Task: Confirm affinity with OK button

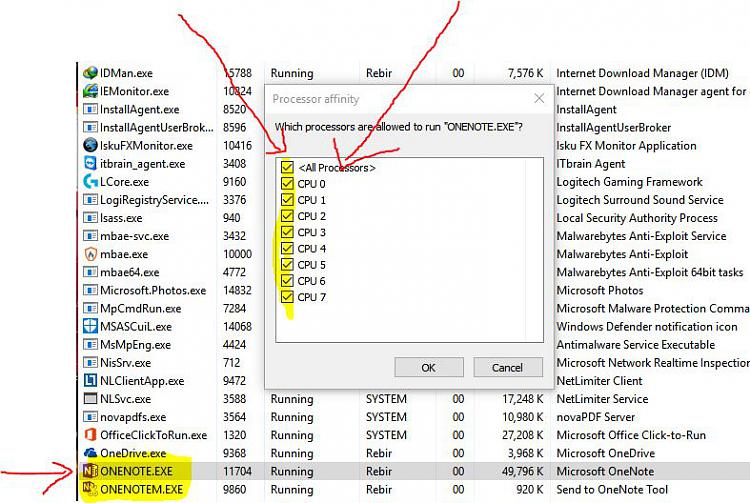Action: [x=429, y=367]
